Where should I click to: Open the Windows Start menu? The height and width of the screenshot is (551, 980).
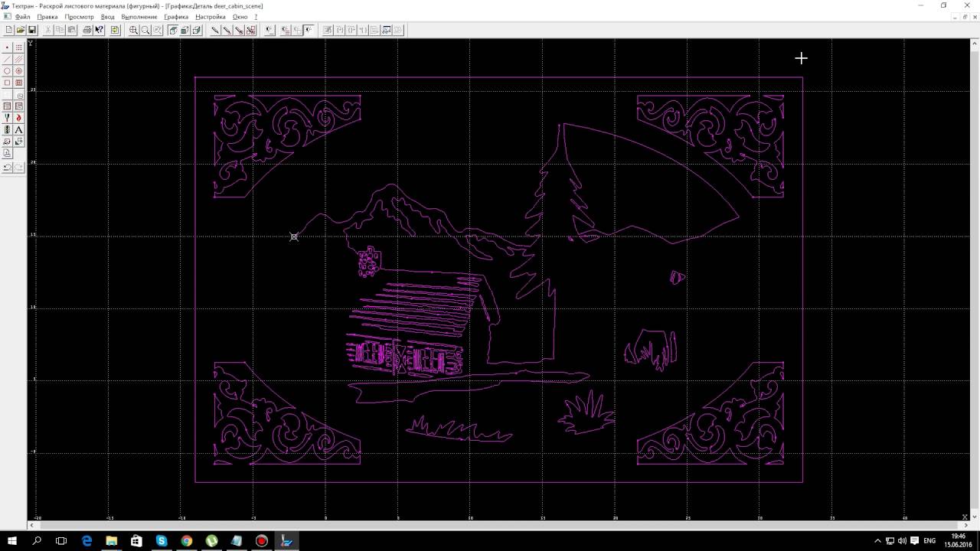12,541
